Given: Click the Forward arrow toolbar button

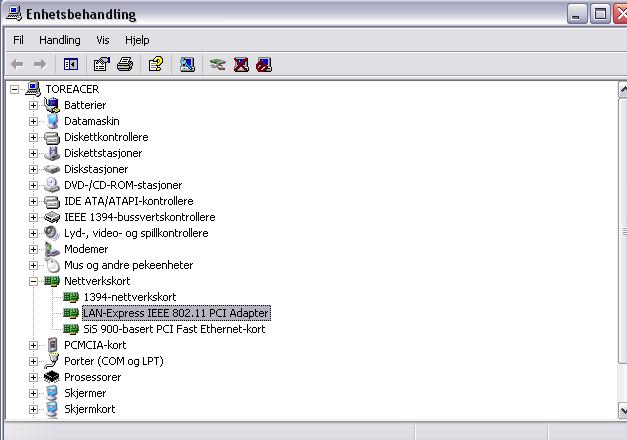Looking at the screenshot, I should click(x=40, y=64).
